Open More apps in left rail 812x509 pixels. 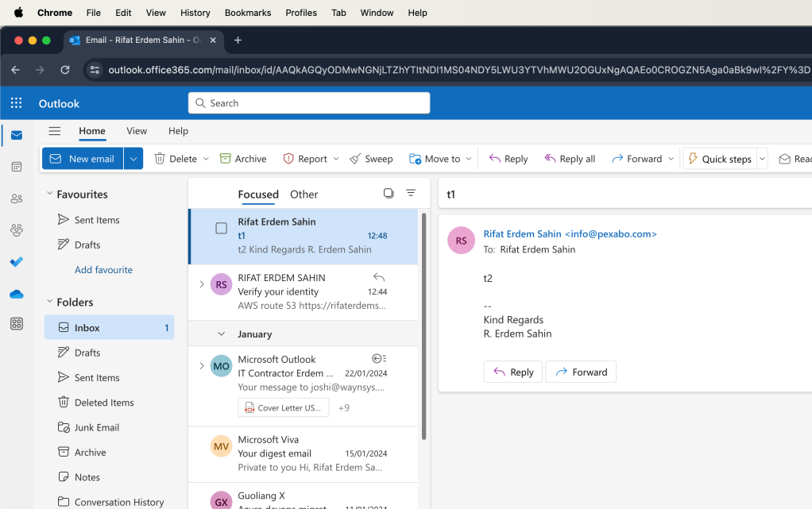[17, 324]
